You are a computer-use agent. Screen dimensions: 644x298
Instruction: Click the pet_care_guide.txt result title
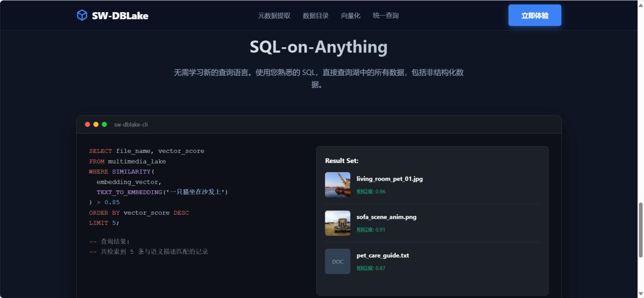[x=383, y=255]
